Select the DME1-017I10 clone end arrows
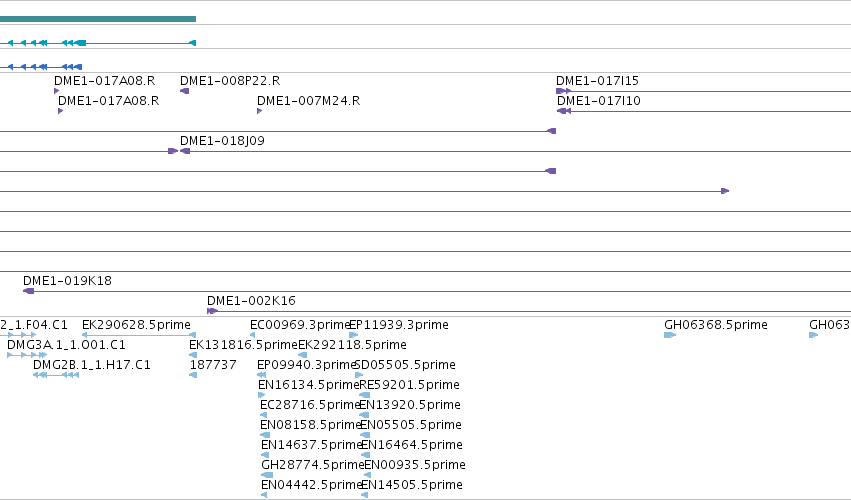This screenshot has height=500, width=851. coord(564,111)
